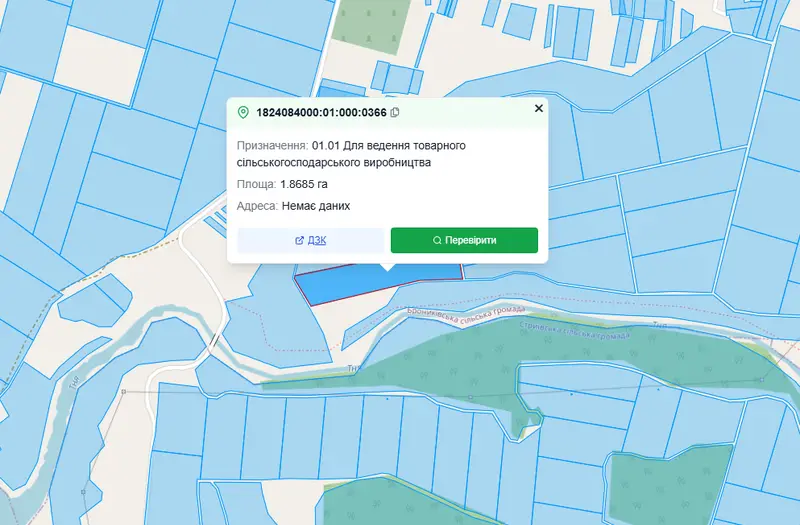This screenshot has height=525, width=800.
Task: Click the Стрийська сільська громада map label
Action: [574, 329]
